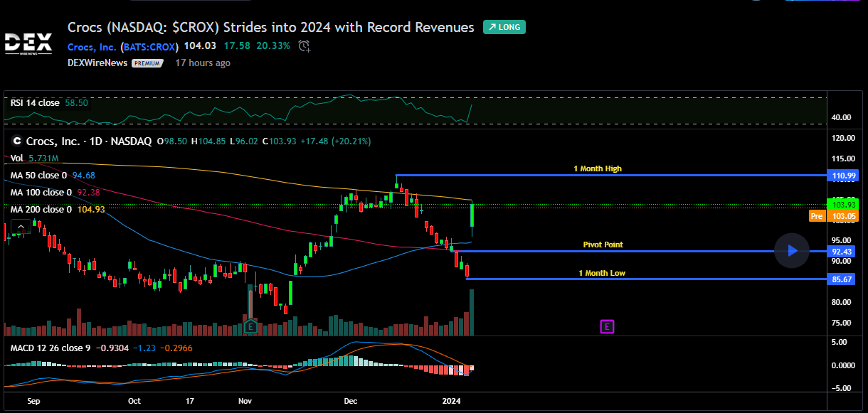
Task: Click the green past earnings E marker
Action: [250, 326]
